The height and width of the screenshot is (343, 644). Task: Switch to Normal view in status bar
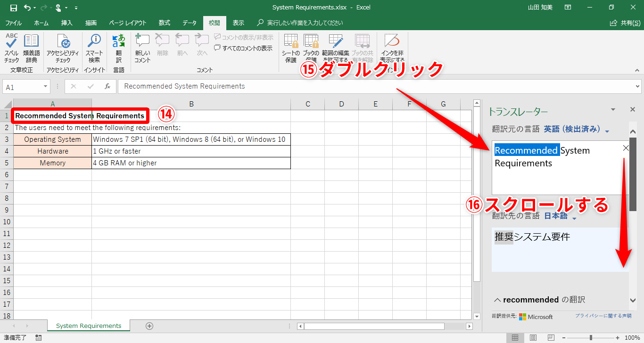point(515,338)
